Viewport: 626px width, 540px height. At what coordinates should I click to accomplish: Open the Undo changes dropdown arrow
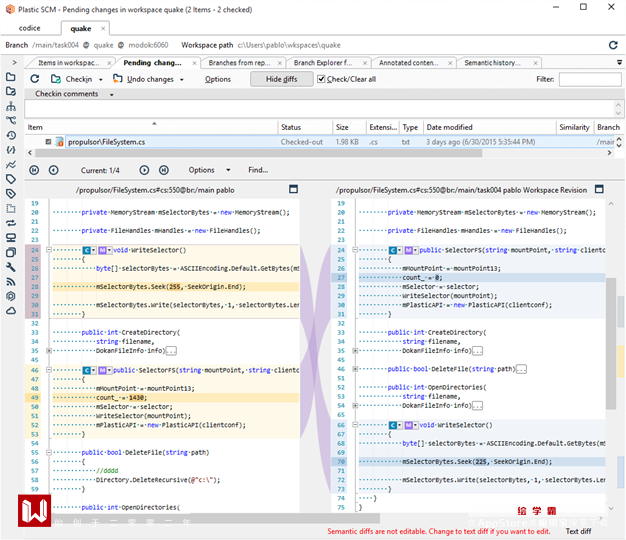pos(182,79)
